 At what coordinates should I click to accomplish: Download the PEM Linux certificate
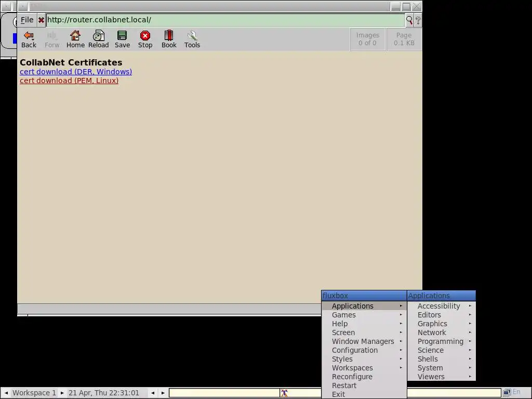69,81
